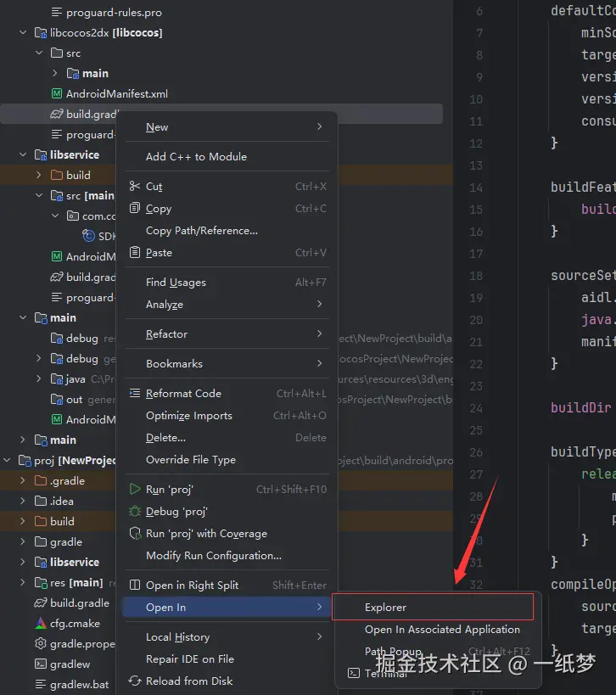The height and width of the screenshot is (695, 616).
Task: Select cfg.cmake in project tree
Action: coord(75,623)
